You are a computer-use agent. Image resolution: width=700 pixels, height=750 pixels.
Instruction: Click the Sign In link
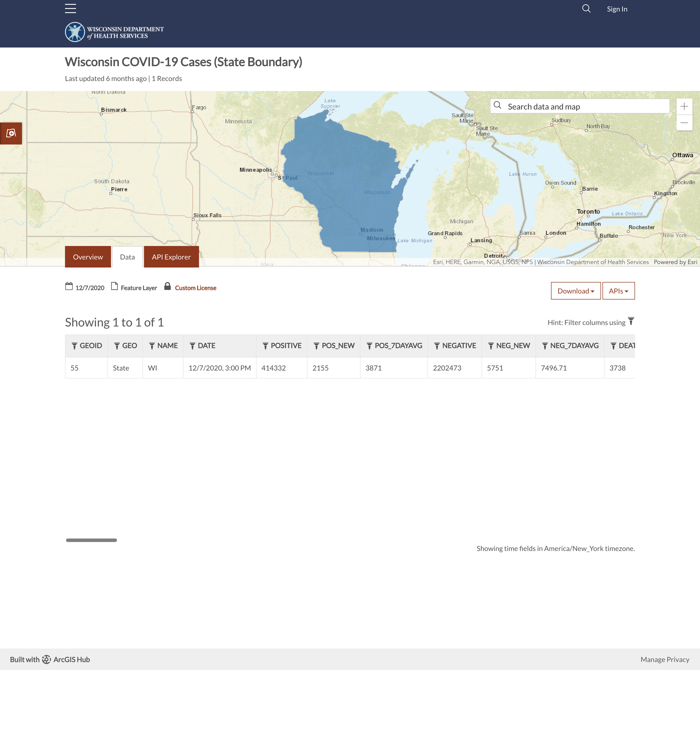click(616, 9)
